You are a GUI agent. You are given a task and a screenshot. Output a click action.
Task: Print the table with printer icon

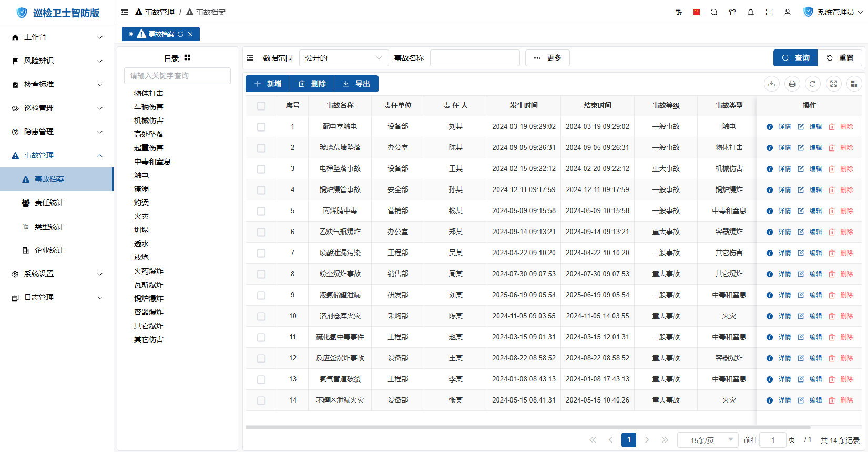coord(792,84)
